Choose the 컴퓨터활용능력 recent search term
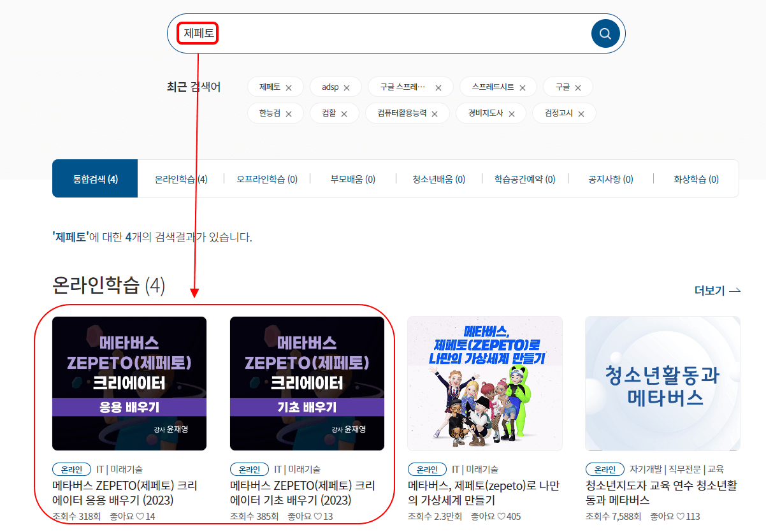 click(x=401, y=113)
